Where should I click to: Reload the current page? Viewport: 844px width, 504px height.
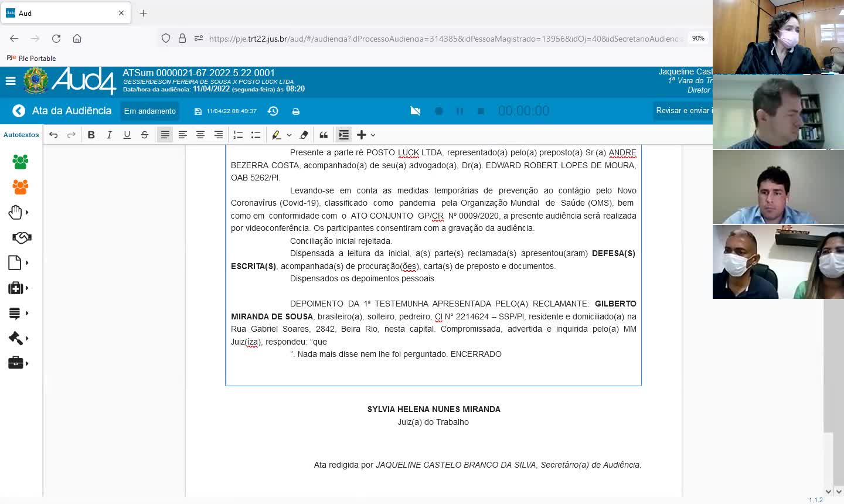coord(56,39)
